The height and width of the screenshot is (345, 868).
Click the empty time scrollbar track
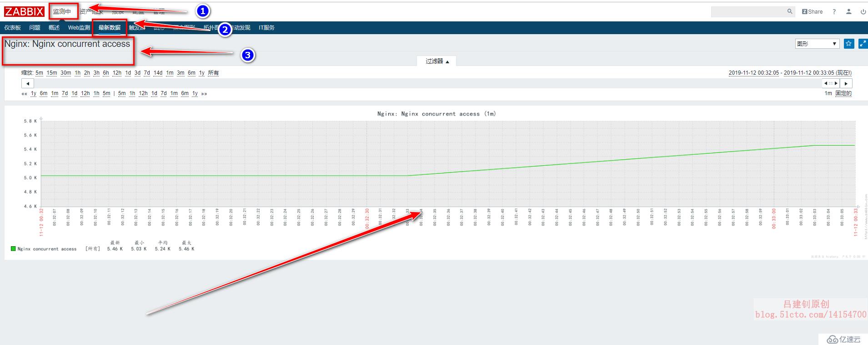click(x=427, y=83)
